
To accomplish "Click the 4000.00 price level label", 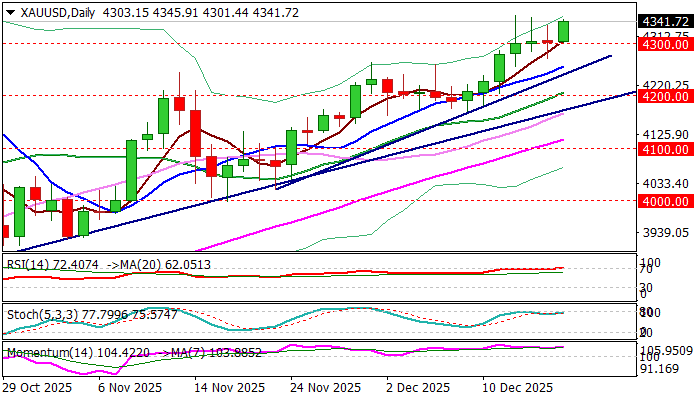I will click(663, 200).
